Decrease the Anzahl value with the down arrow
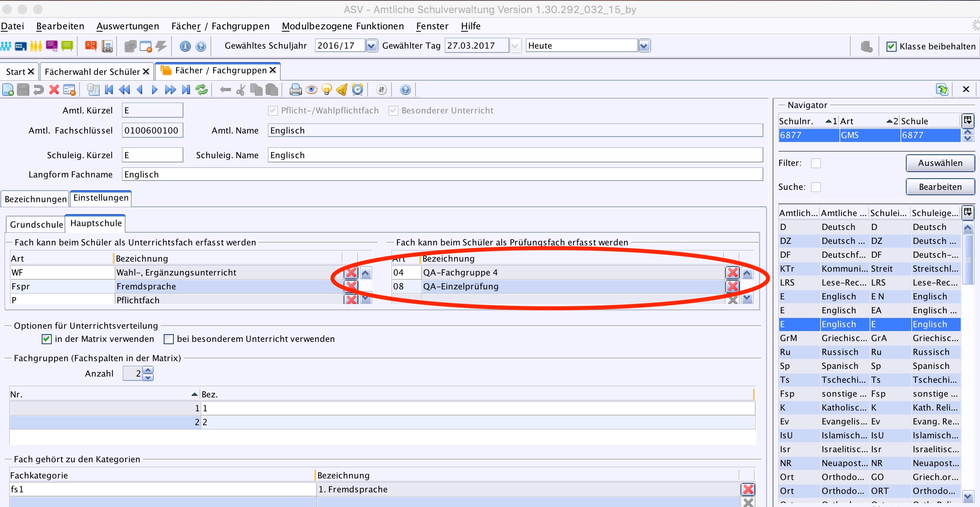 pyautogui.click(x=148, y=377)
